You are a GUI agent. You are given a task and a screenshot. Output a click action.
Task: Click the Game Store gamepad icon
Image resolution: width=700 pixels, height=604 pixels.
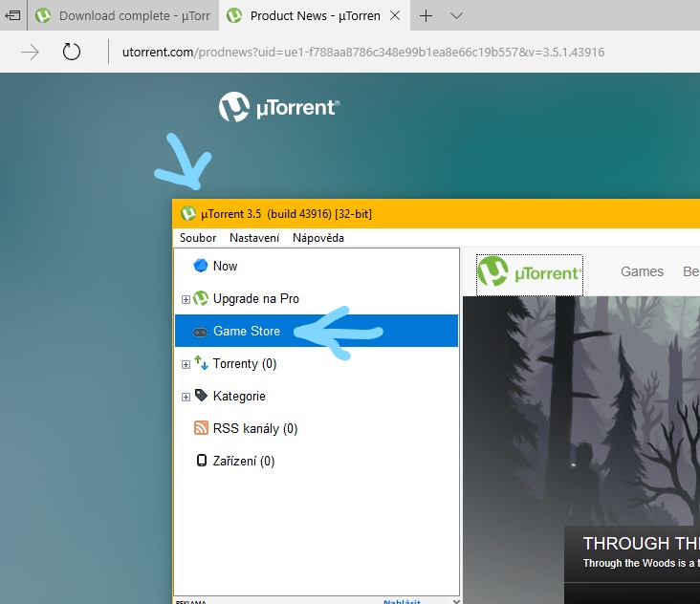[x=201, y=332]
